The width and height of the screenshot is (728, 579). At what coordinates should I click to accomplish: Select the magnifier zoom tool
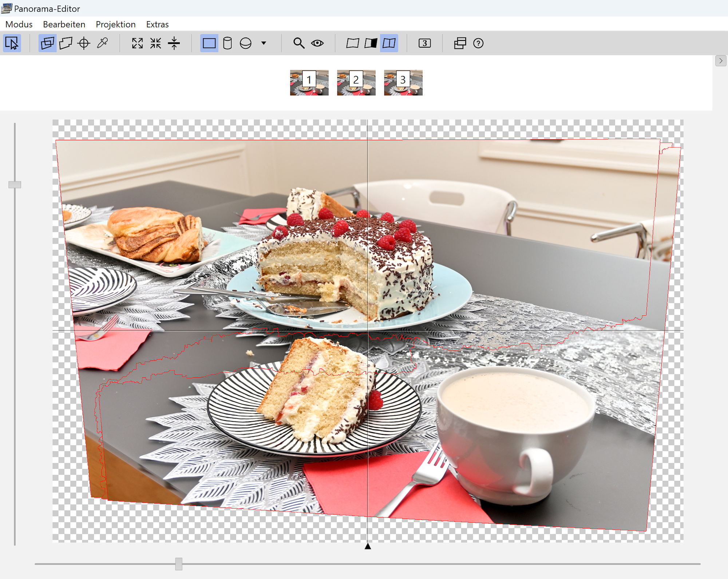(x=299, y=43)
